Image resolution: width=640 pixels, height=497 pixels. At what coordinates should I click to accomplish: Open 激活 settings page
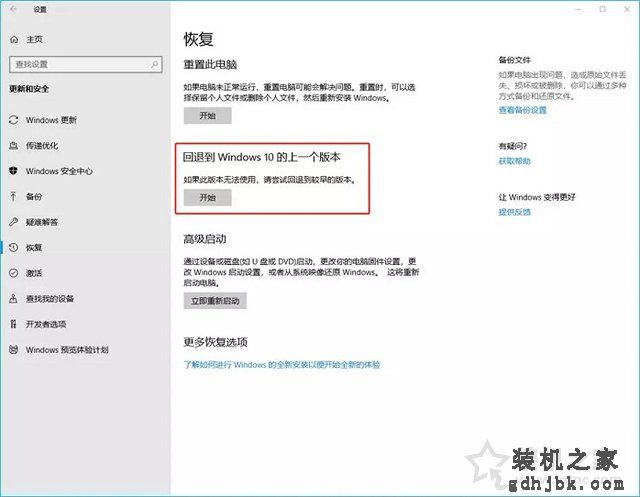(34, 273)
